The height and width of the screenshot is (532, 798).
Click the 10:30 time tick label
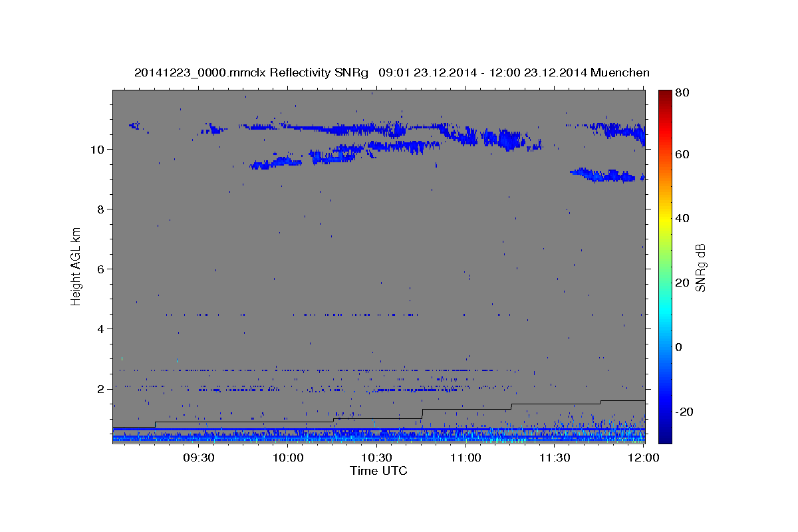[x=377, y=458]
